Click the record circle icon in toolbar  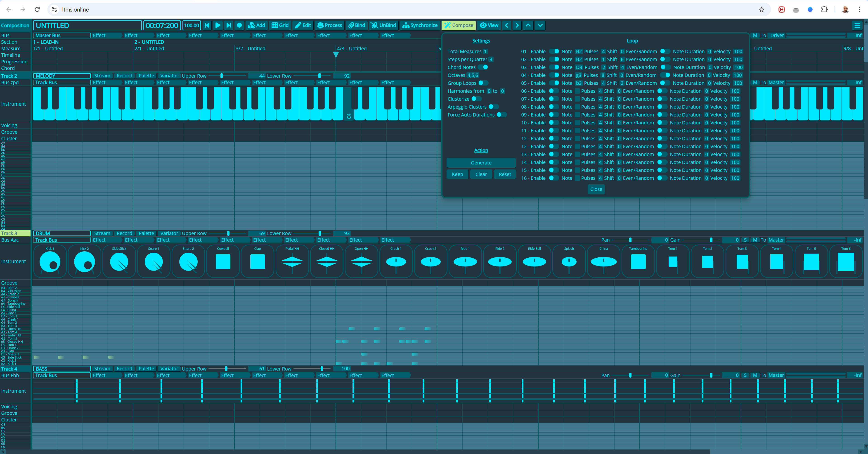click(x=239, y=25)
